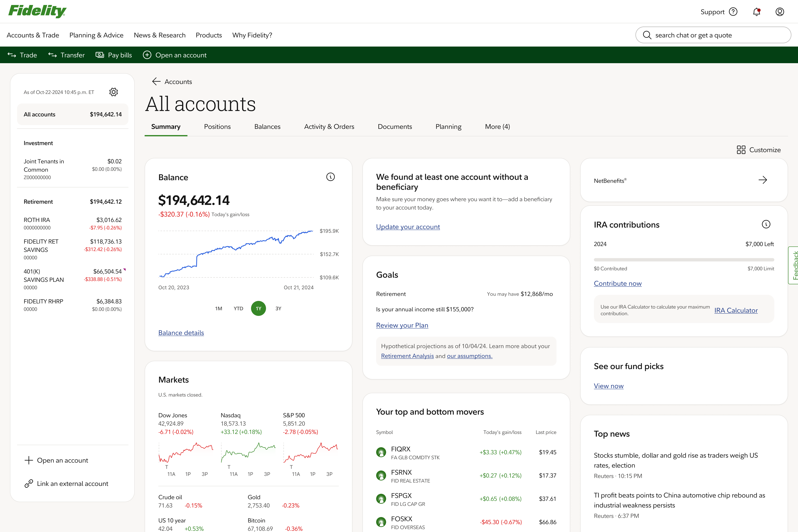This screenshot has width=798, height=532.
Task: Open Retirement Analysis link
Action: click(407, 356)
